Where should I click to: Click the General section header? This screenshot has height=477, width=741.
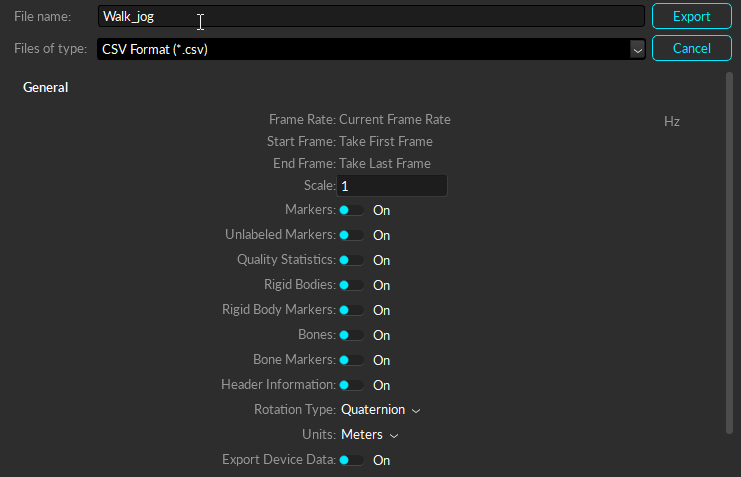46,88
